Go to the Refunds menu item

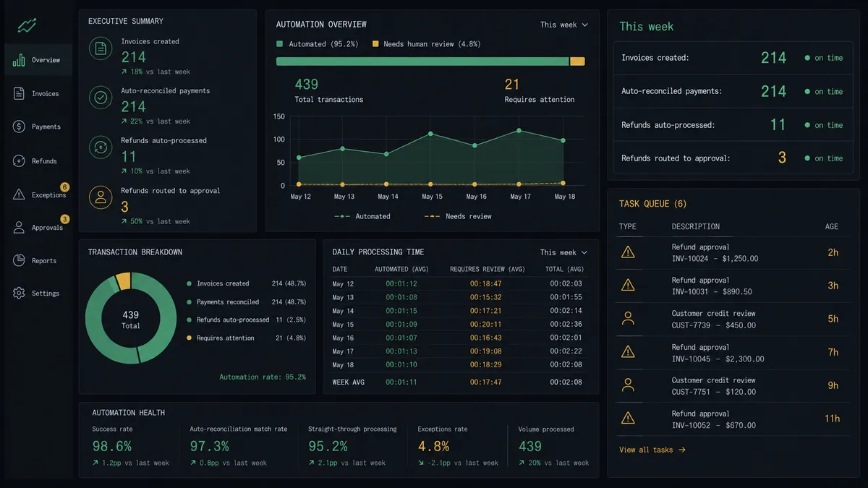click(38, 160)
